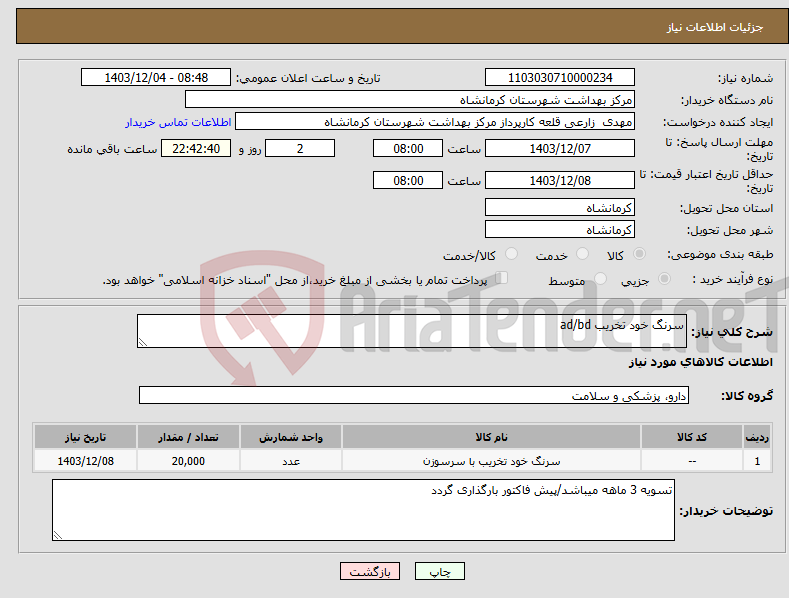Click the remaining days field showing 2
The width and height of the screenshot is (789, 598).
[x=300, y=148]
